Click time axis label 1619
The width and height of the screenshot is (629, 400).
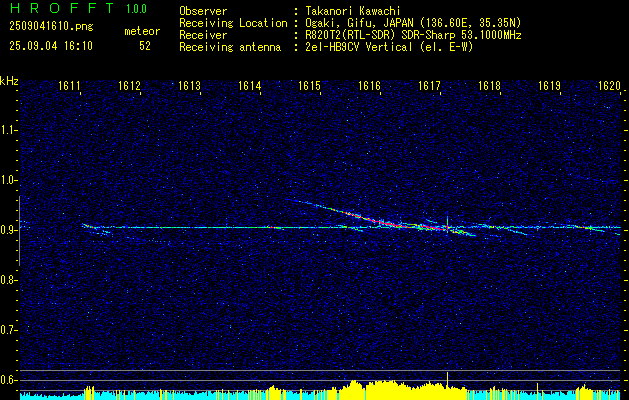549,85
